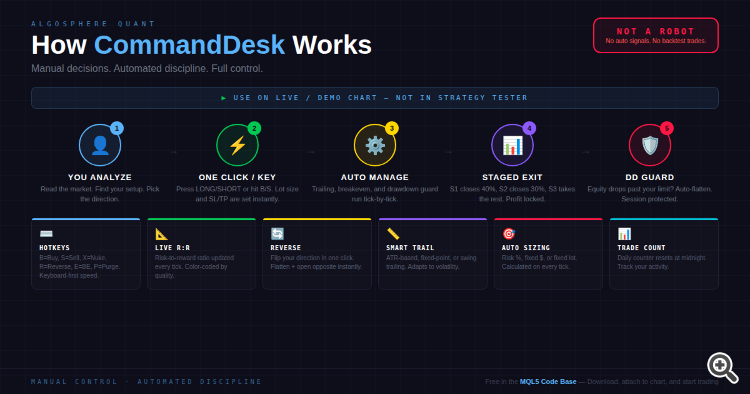Click the Auto Sizing target icon
This screenshot has height=394, width=750.
(x=508, y=234)
